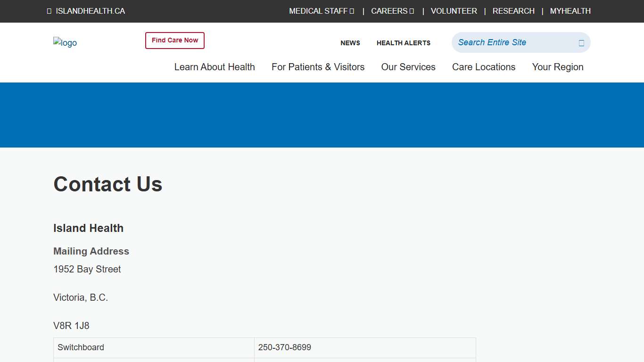The height and width of the screenshot is (362, 644).
Task: Open the Your Region navigation item
Action: coord(558,67)
